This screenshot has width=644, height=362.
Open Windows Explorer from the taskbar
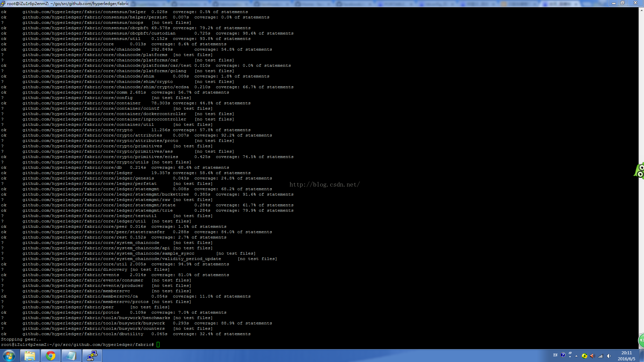[x=30, y=356]
